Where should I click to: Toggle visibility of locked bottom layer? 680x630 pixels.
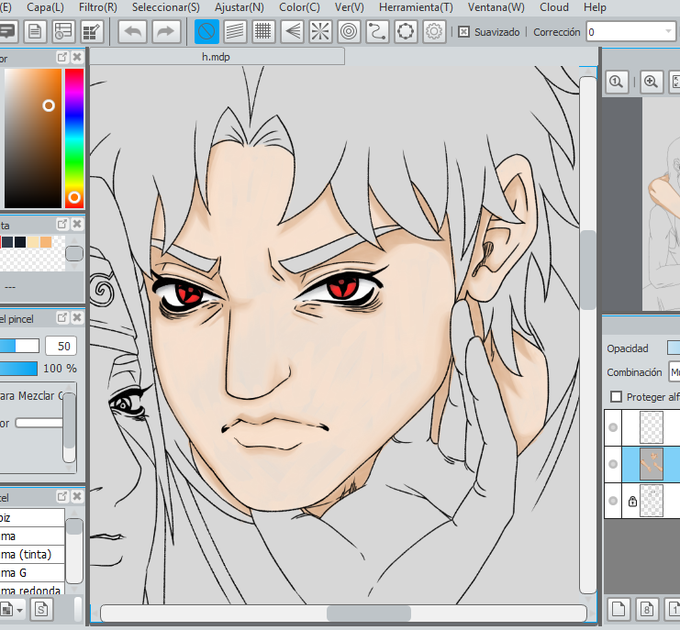pyautogui.click(x=613, y=501)
